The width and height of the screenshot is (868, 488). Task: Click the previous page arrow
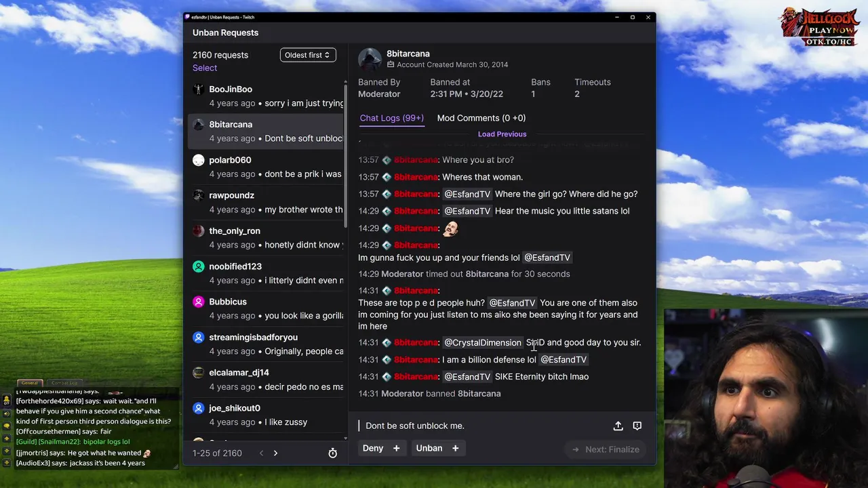(261, 453)
